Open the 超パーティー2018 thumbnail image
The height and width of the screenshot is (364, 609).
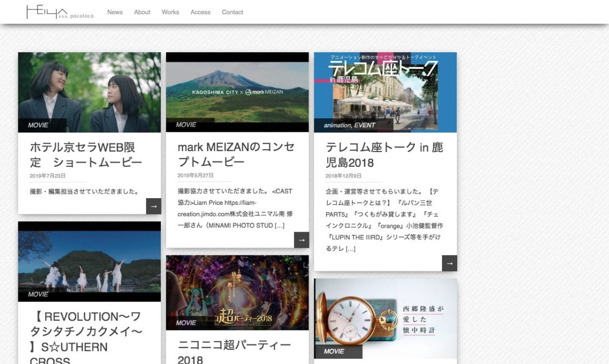(x=238, y=293)
